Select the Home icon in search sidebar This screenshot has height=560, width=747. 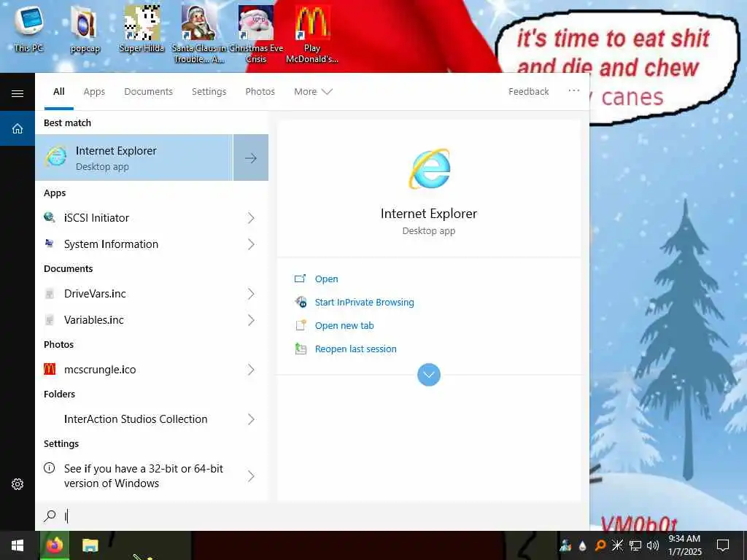pos(18,128)
